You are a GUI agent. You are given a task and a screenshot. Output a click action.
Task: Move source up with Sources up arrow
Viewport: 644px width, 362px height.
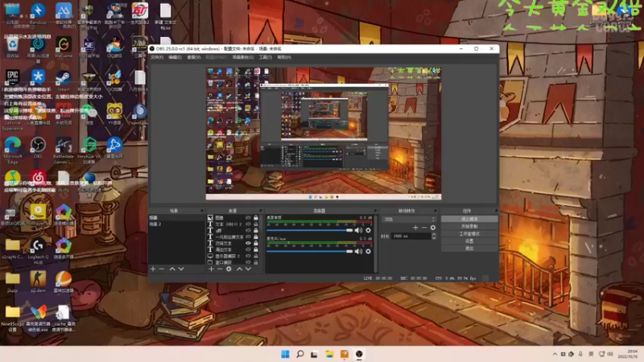click(x=239, y=269)
